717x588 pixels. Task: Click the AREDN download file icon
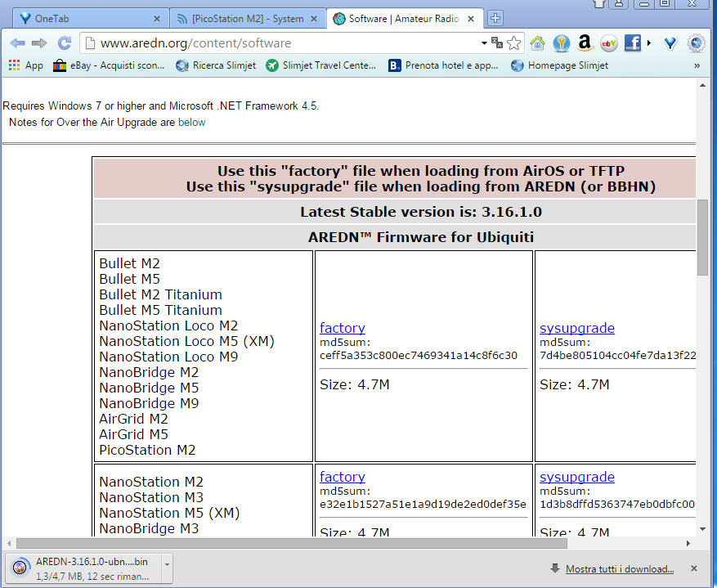point(20,568)
